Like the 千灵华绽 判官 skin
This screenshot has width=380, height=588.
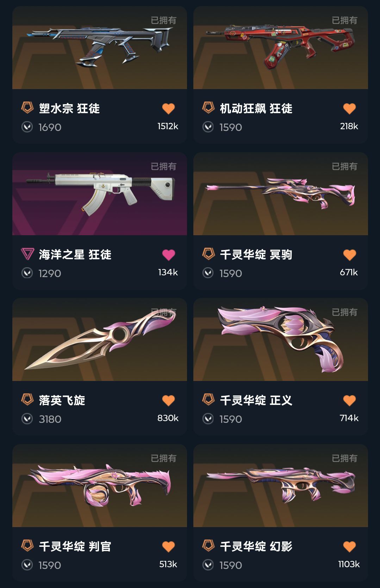point(168,546)
